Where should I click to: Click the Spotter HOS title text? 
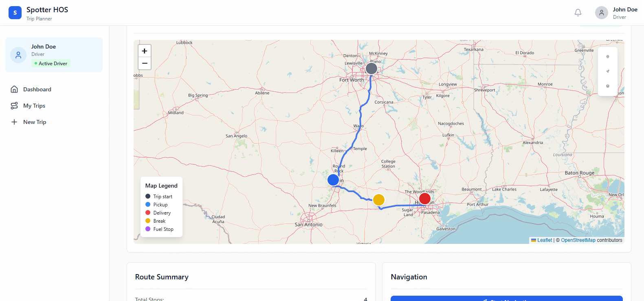(x=47, y=10)
